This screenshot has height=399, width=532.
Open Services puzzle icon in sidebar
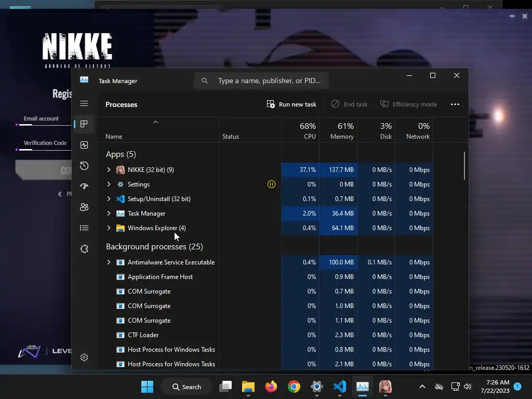[84, 249]
